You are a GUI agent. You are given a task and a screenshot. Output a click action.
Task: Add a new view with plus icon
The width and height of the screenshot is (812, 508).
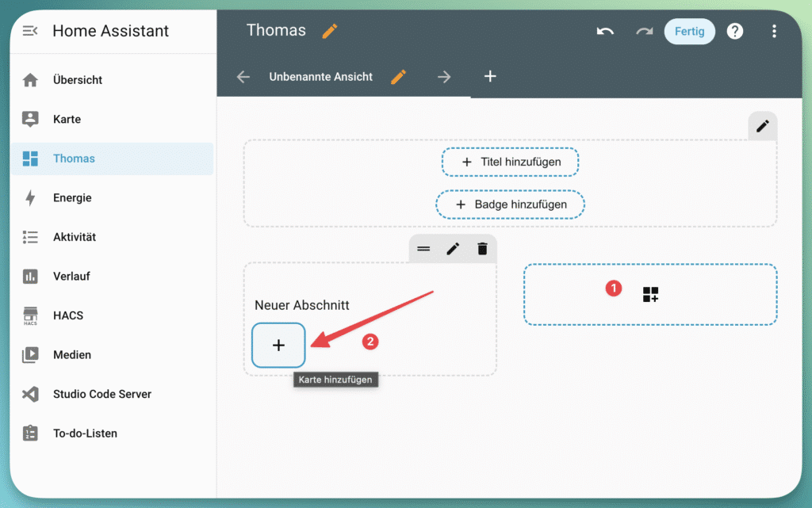(490, 77)
